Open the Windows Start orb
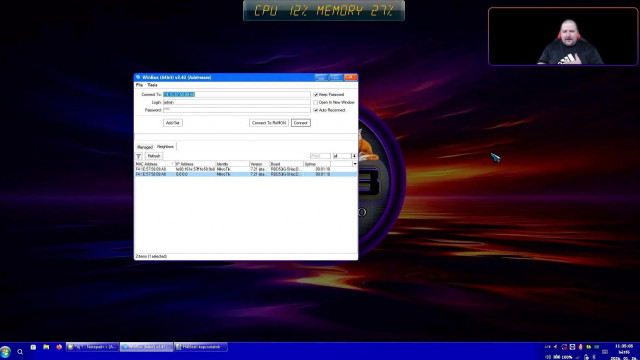Screen dimensions: 640x360 coord(5,352)
